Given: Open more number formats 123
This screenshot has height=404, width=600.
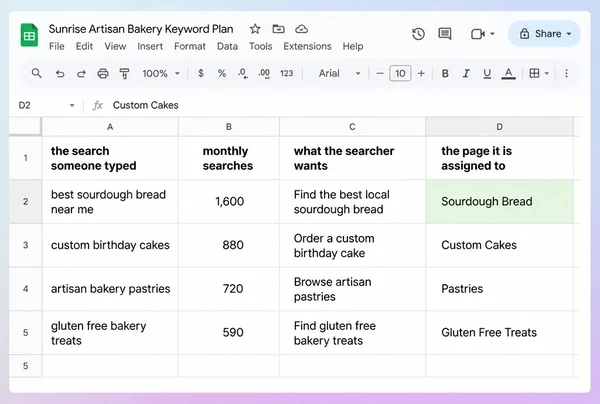Looking at the screenshot, I should [286, 73].
